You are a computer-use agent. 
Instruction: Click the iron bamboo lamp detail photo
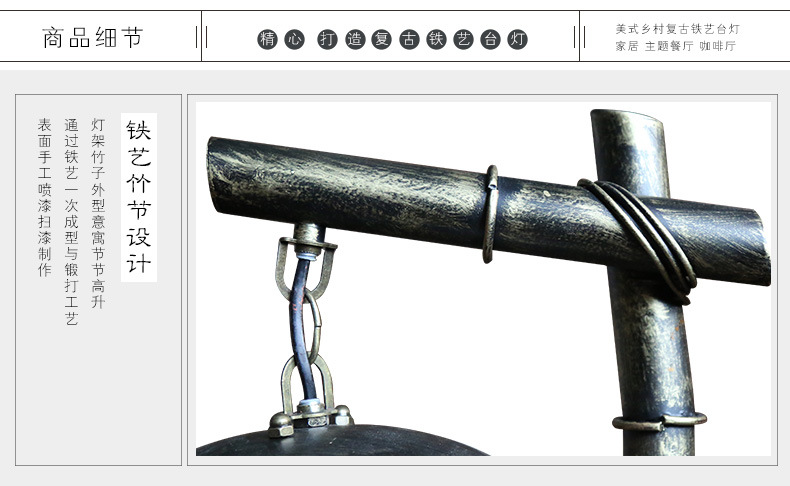tap(483, 279)
